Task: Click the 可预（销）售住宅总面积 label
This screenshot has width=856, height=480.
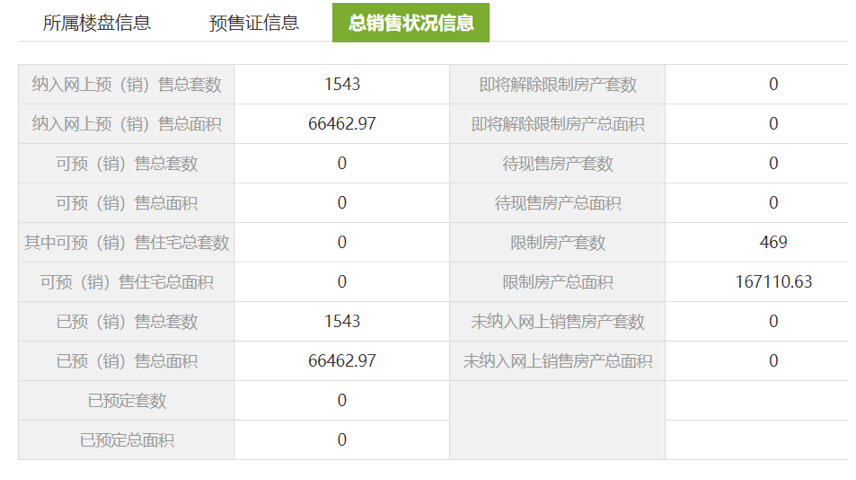Action: 127,282
